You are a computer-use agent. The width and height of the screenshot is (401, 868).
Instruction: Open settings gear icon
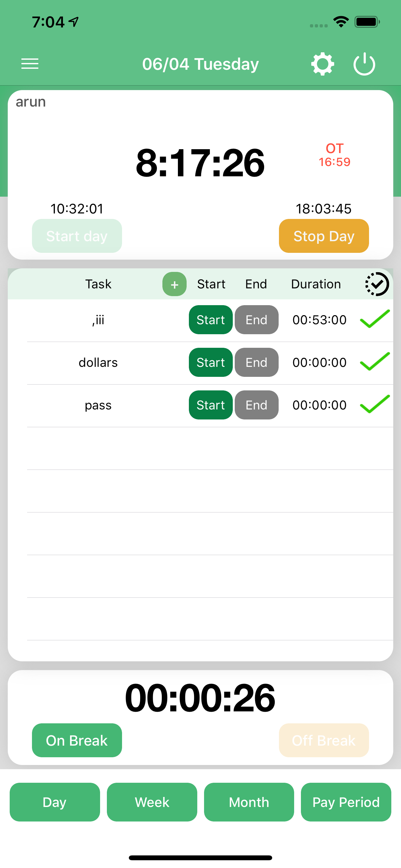pyautogui.click(x=323, y=64)
